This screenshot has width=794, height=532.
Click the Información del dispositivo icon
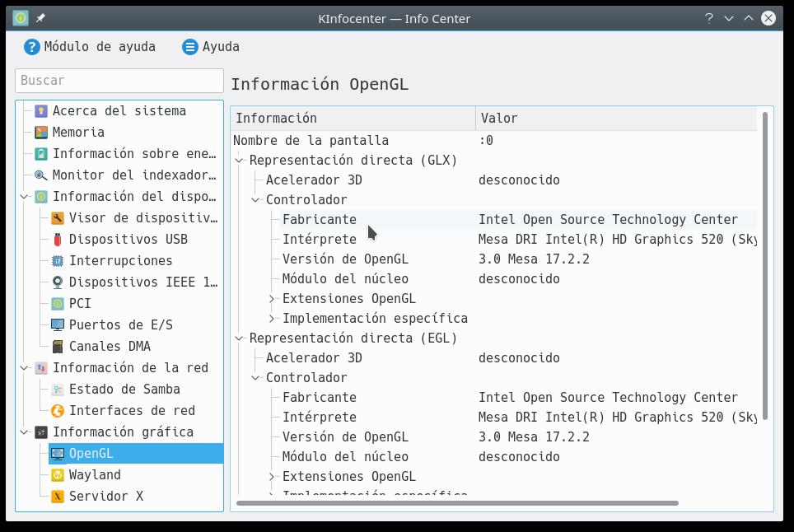(41, 196)
